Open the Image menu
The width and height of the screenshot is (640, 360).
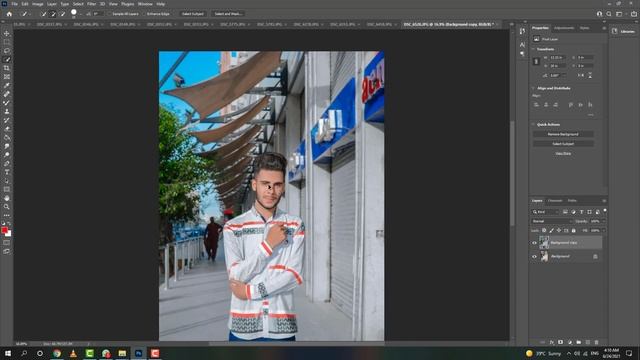point(37,4)
